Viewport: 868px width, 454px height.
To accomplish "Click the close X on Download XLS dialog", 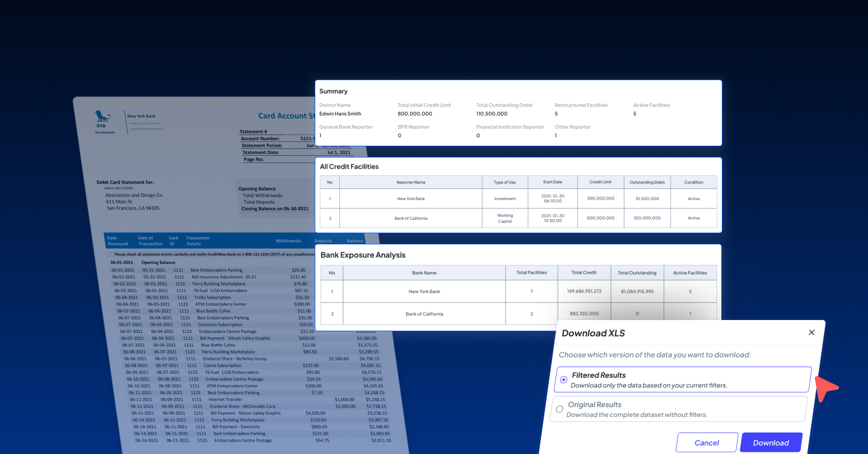I will pos(811,332).
